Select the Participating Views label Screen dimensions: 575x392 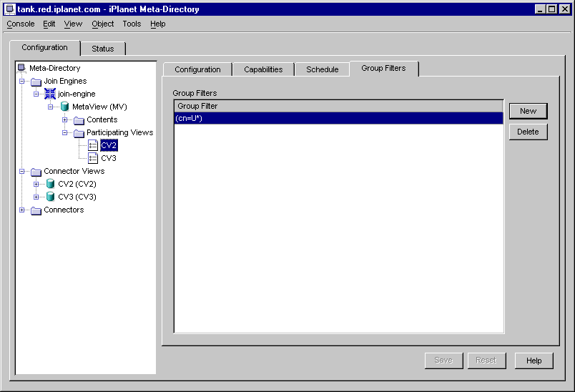click(120, 132)
